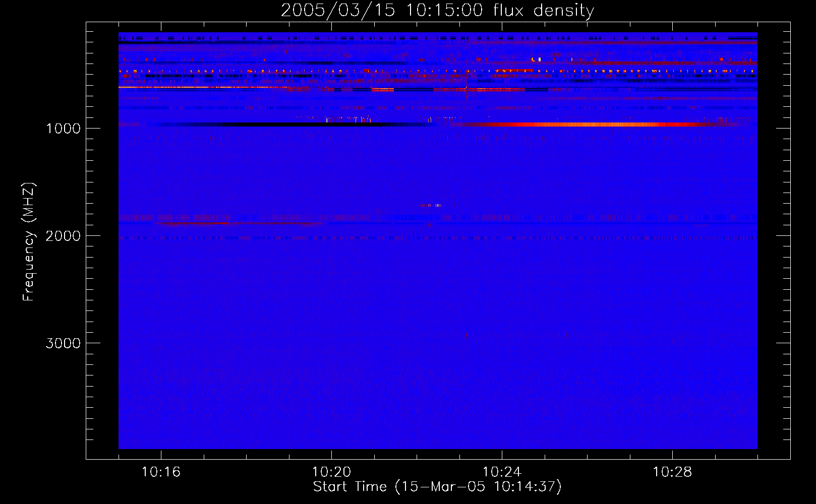Click the 10:20 time tick label
This screenshot has height=504, width=816.
click(331, 472)
